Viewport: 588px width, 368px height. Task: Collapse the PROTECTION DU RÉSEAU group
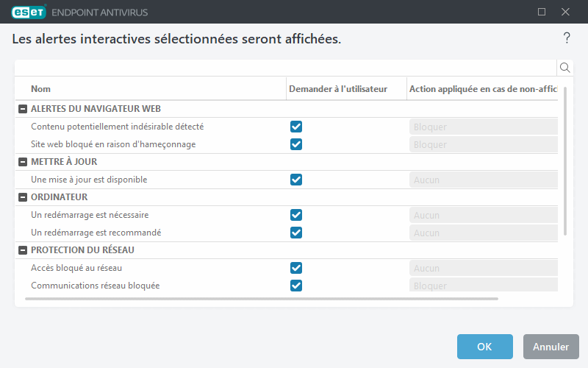click(23, 250)
